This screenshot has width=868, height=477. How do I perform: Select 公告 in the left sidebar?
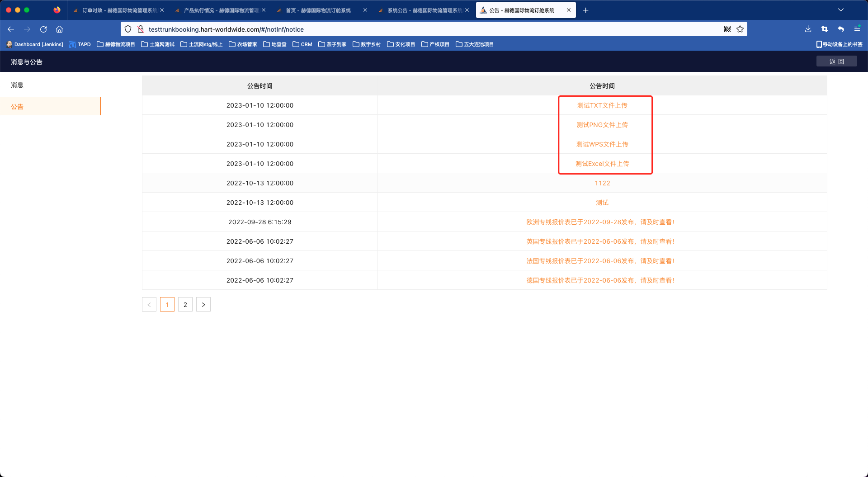(x=17, y=107)
